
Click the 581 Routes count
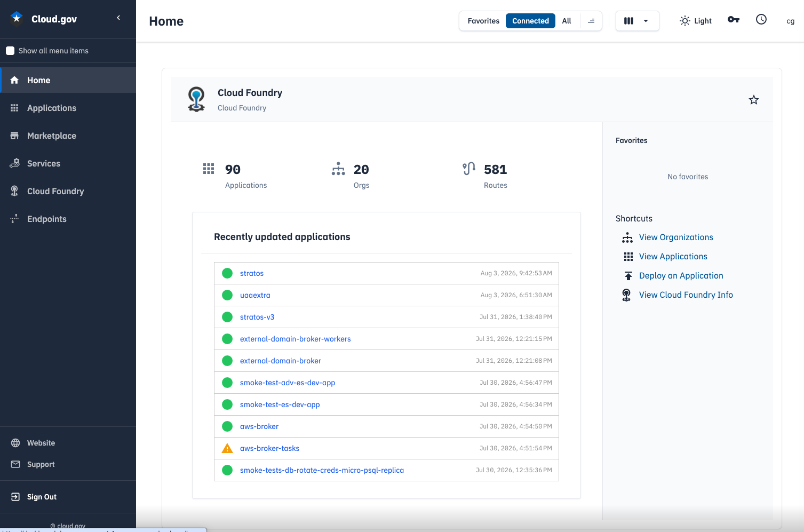pyautogui.click(x=495, y=170)
